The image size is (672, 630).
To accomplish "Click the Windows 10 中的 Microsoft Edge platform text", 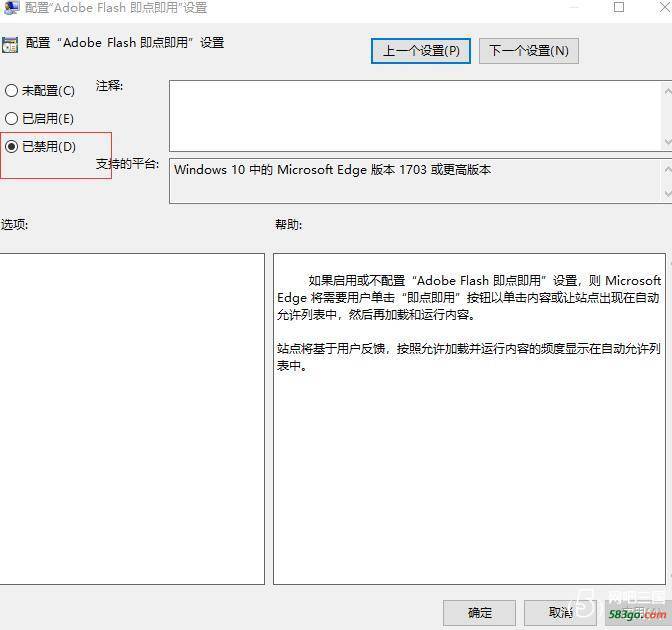I will pyautogui.click(x=332, y=170).
